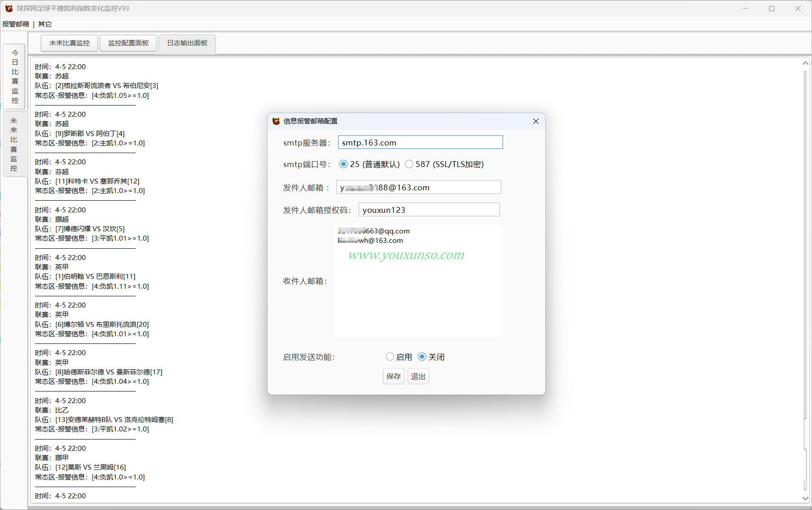The width and height of the screenshot is (812, 510).
Task: Choose the 关闭 radio for sending function
Action: tap(422, 357)
